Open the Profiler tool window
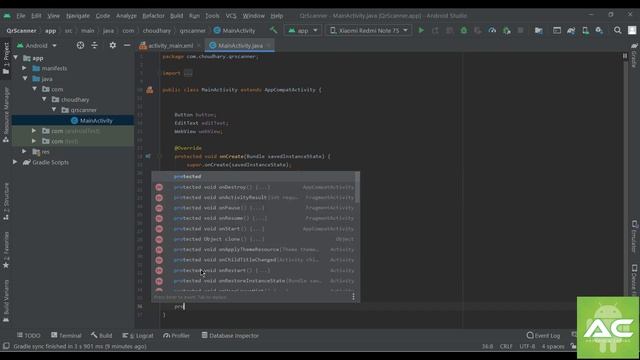The image size is (640, 360). [x=176, y=336]
